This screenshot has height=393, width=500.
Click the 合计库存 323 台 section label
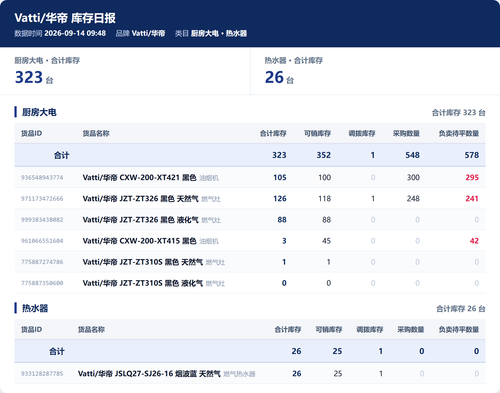458,113
